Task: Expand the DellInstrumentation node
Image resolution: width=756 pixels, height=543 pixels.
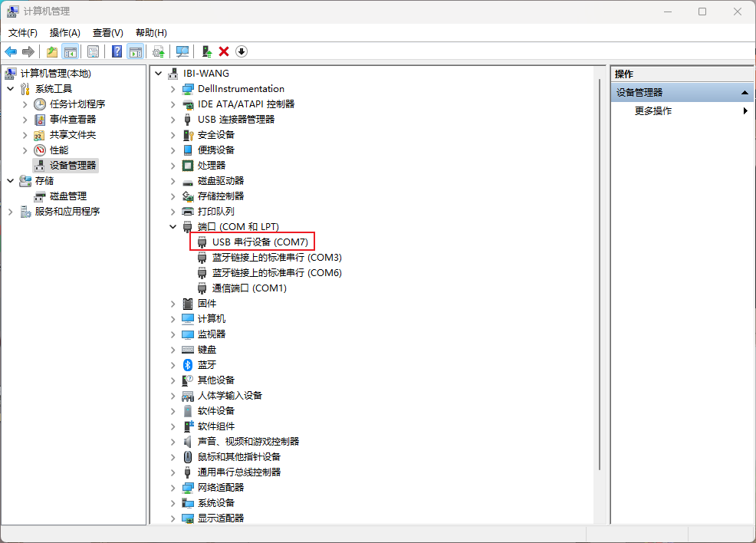Action: 173,89
